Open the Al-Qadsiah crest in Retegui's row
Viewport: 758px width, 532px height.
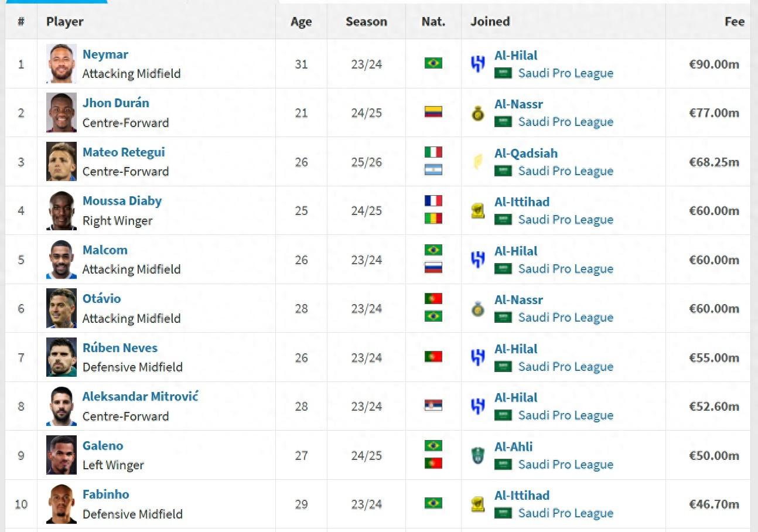coord(478,162)
